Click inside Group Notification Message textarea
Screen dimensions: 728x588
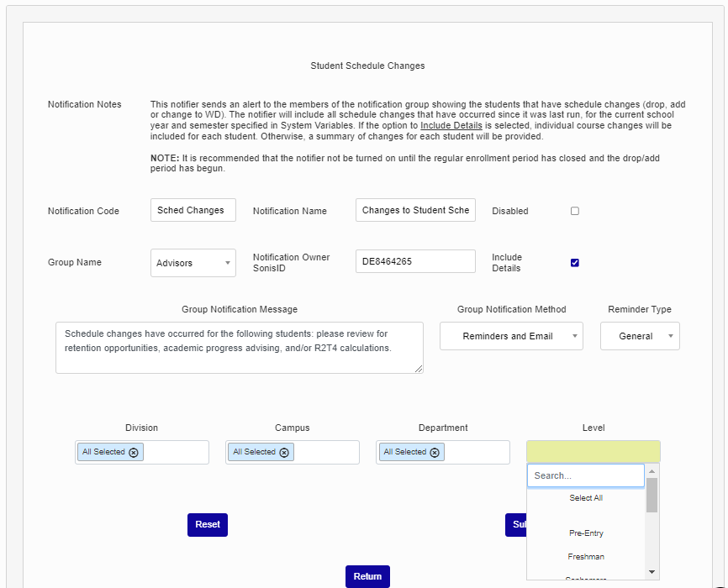click(239, 347)
